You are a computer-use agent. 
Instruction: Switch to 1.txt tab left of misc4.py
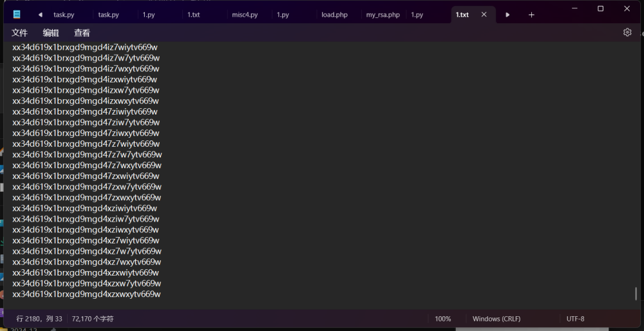(x=193, y=15)
